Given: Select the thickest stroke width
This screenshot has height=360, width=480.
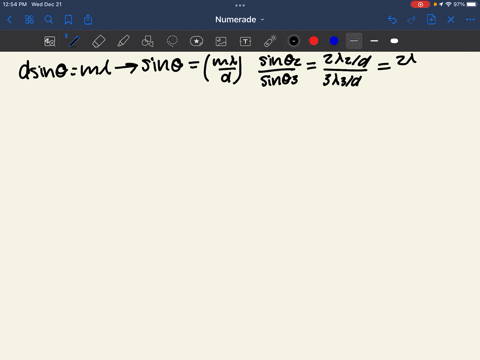Looking at the screenshot, I should [394, 41].
